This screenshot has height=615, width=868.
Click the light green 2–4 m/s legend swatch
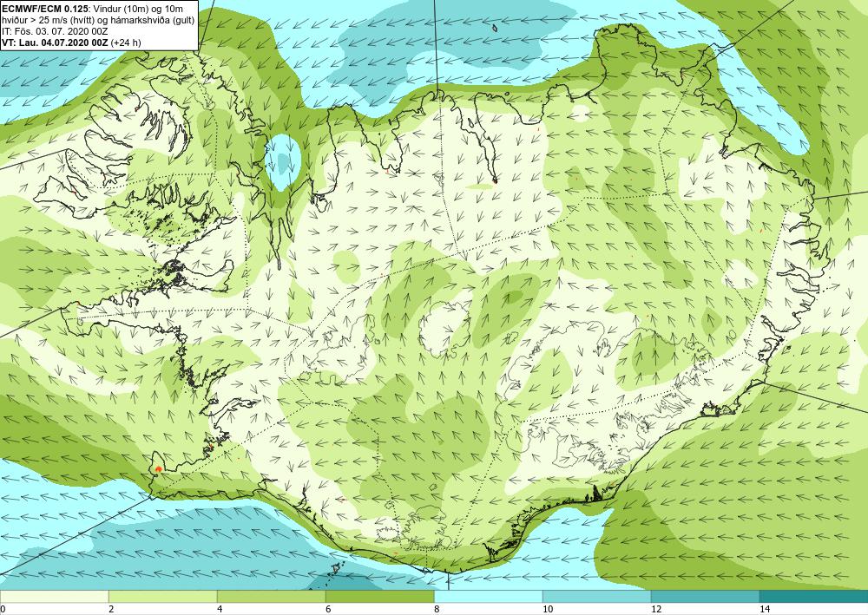(x=163, y=596)
